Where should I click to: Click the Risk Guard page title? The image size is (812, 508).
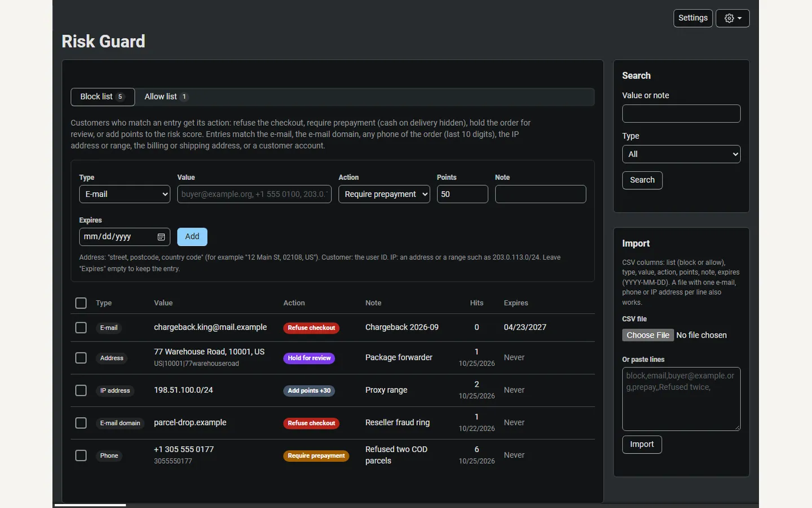coord(103,41)
